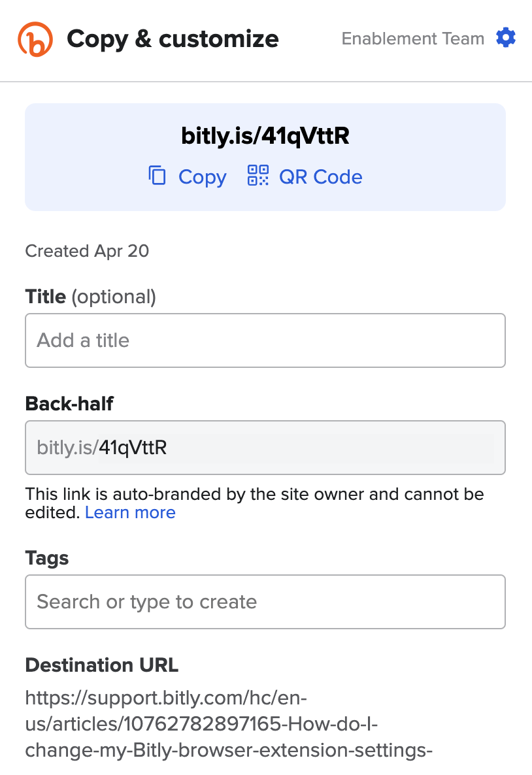Click the Search or type to create field
Viewport: 532px width, 775px height.
[265, 601]
